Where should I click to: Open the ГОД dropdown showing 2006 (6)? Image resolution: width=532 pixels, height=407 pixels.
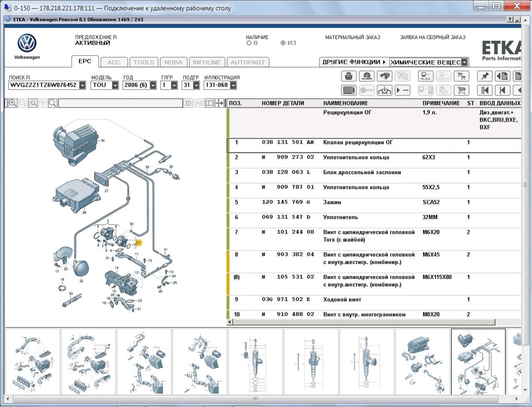point(153,85)
